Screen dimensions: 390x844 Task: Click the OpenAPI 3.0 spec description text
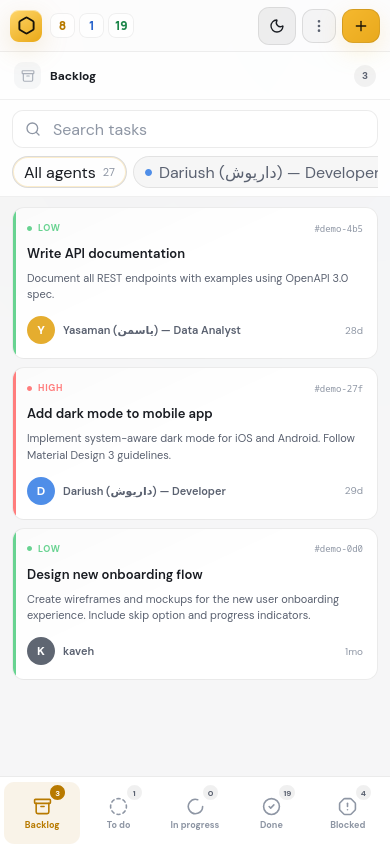188,286
